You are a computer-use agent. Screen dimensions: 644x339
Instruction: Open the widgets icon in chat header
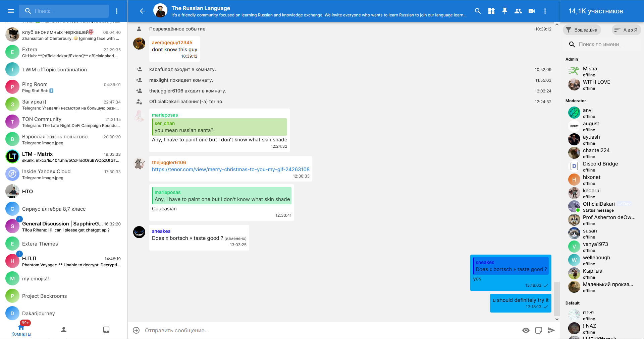[x=491, y=11]
